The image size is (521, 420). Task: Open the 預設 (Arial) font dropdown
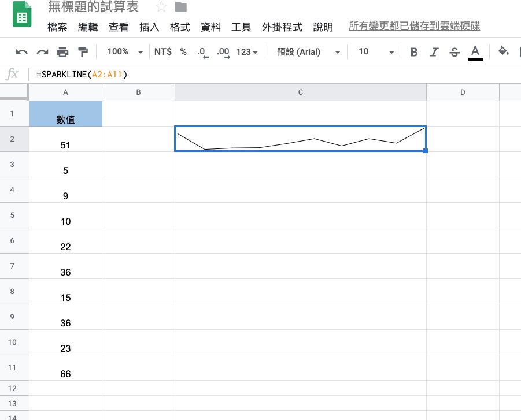tap(309, 52)
